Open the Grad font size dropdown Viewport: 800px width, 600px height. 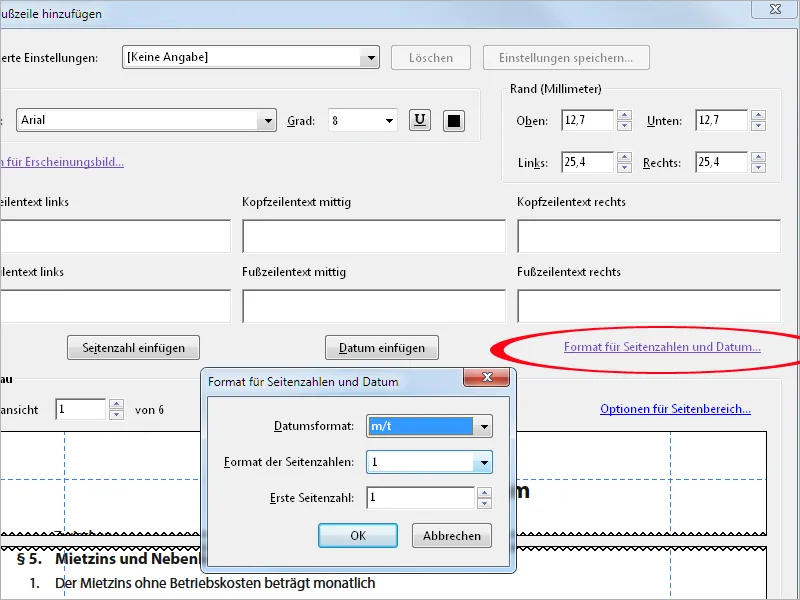[363, 121]
